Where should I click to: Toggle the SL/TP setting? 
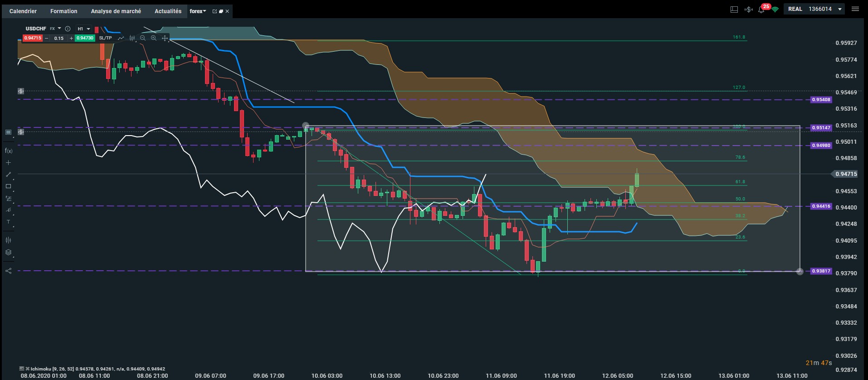point(105,38)
